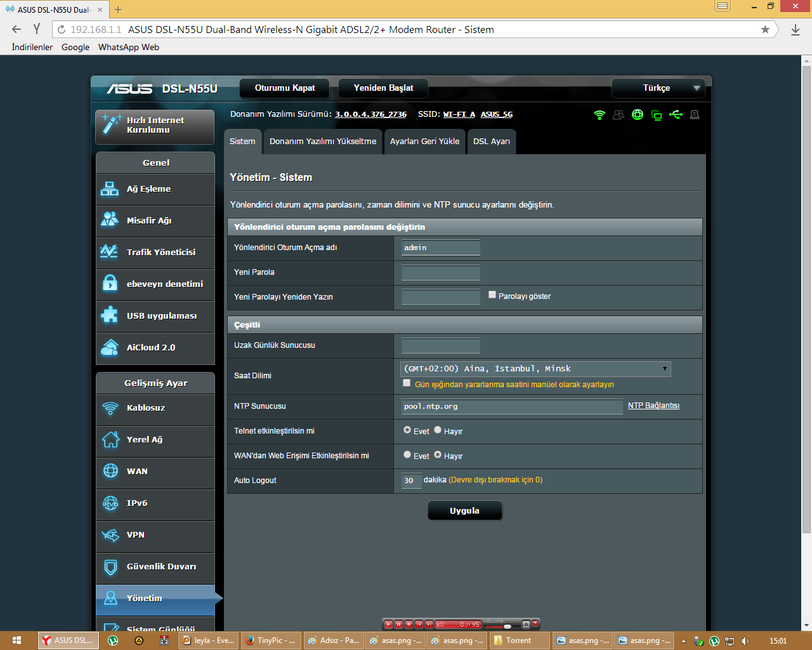Open ASUS_5G SSID link
Viewport: 812px width, 650px height.
[497, 114]
